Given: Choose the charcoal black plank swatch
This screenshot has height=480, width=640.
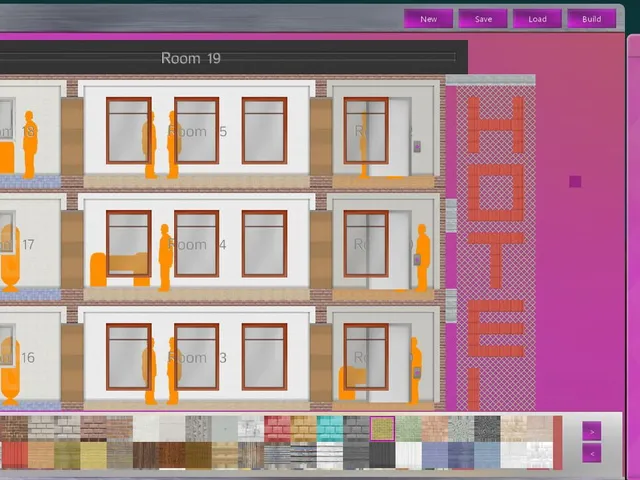Looking at the screenshot, I should point(382,455).
